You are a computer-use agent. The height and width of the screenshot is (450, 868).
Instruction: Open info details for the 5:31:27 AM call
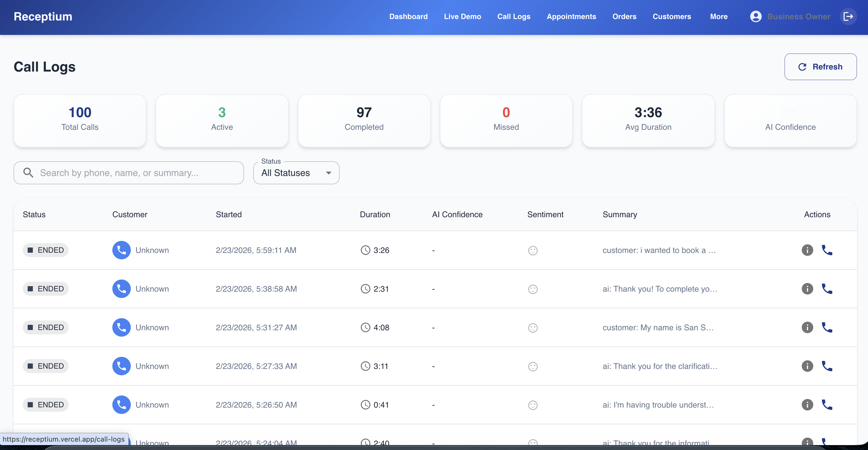click(x=807, y=327)
